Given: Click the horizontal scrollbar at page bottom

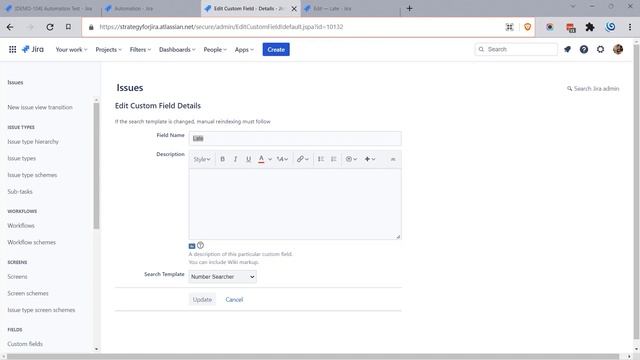Looking at the screenshot, I should pyautogui.click(x=313, y=356).
